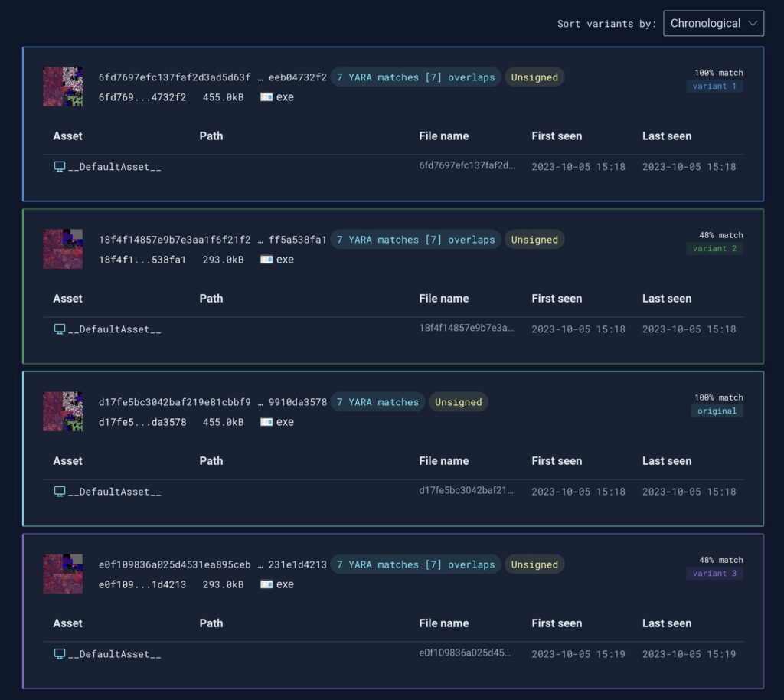
Task: Click the monitor icon in variant 1 asset row
Action: 60,167
